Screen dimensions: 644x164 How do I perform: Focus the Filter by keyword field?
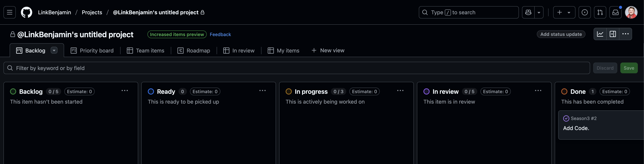(297, 68)
